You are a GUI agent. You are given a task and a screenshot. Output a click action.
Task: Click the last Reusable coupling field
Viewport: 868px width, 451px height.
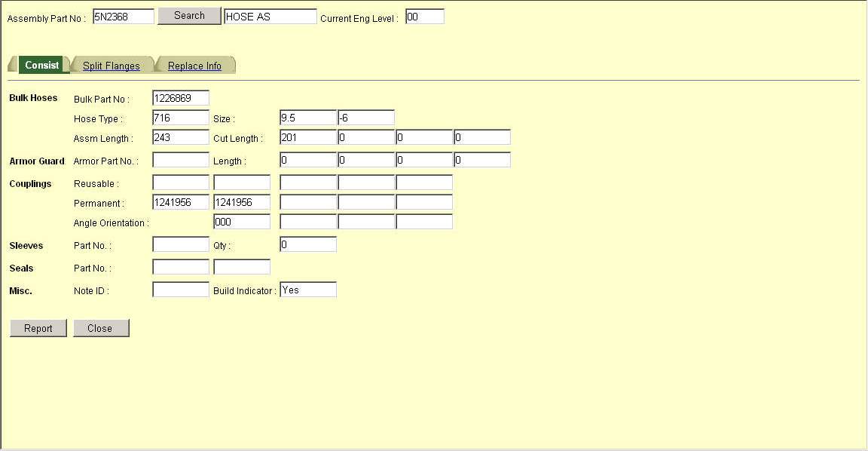pyautogui.click(x=425, y=183)
